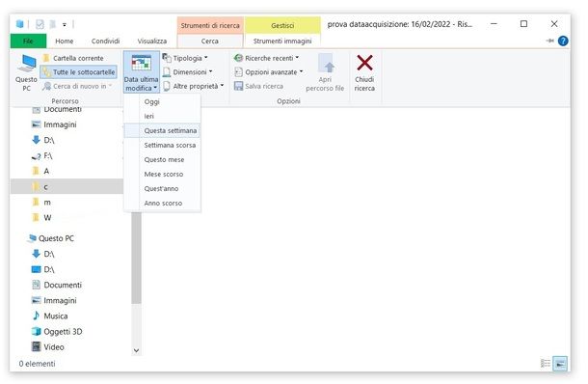Open folder A in navigation pane

pyautogui.click(x=41, y=171)
